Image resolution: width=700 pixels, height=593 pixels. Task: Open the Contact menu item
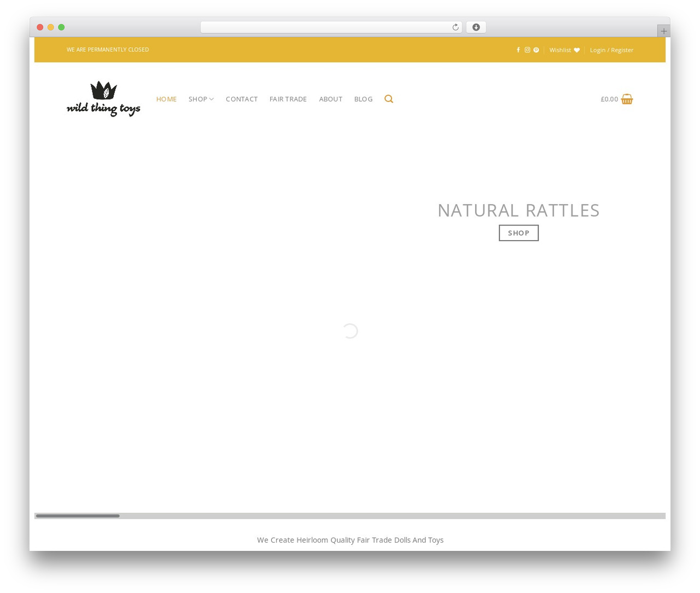tap(242, 99)
